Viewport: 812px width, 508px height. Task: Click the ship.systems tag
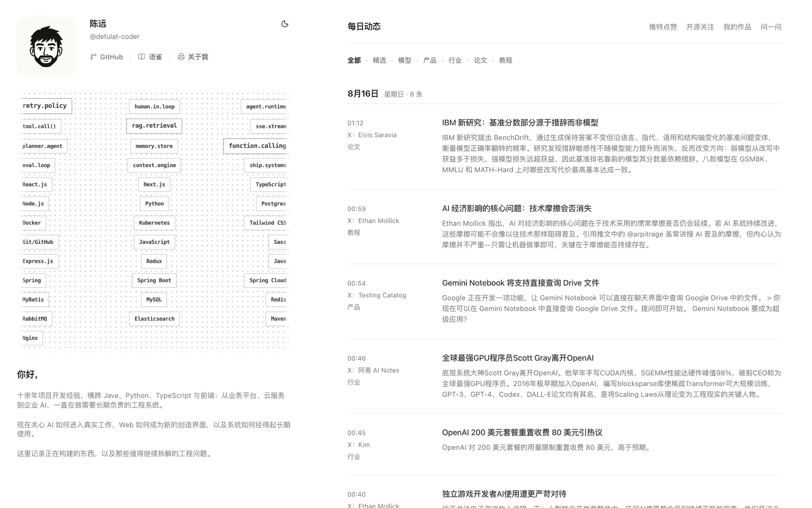point(268,165)
